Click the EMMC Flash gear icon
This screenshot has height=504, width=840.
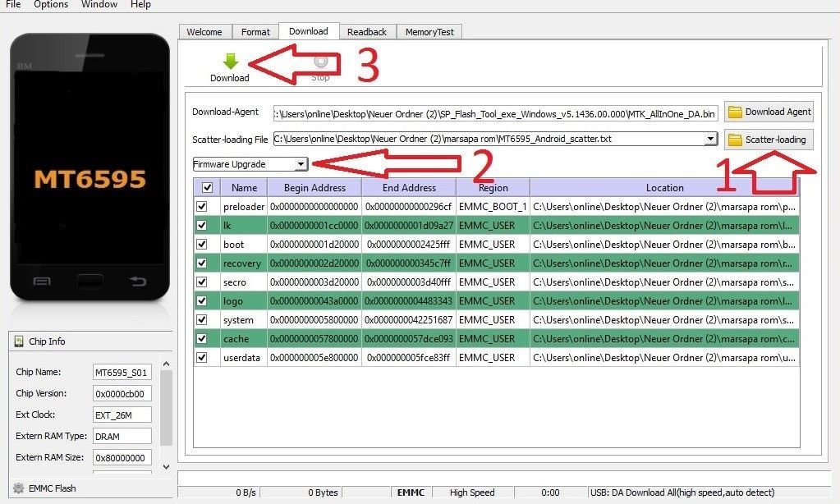19,488
